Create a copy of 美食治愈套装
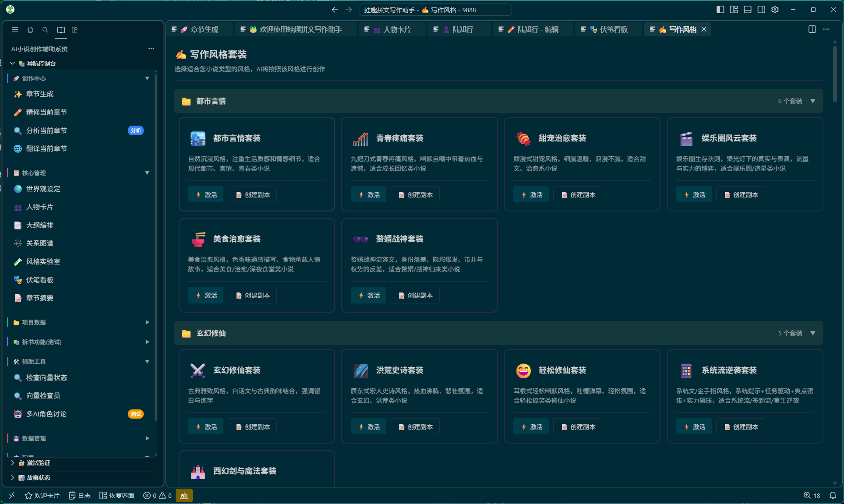The height and width of the screenshot is (504, 844). pos(252,296)
